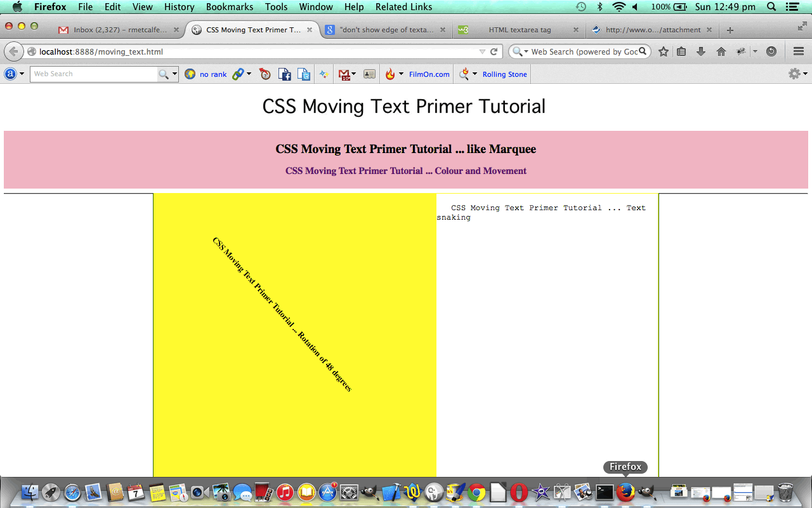The height and width of the screenshot is (508, 812).
Task: Click the ID card toolbar icon
Action: click(x=369, y=74)
